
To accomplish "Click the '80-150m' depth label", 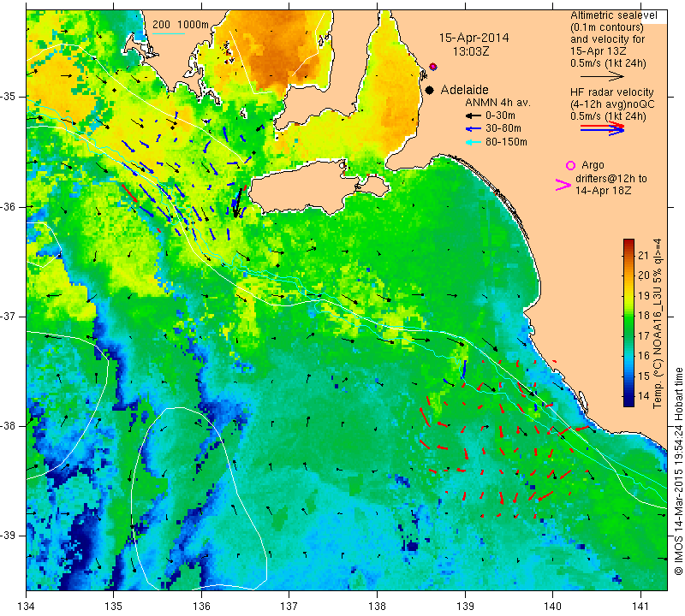I will click(506, 142).
